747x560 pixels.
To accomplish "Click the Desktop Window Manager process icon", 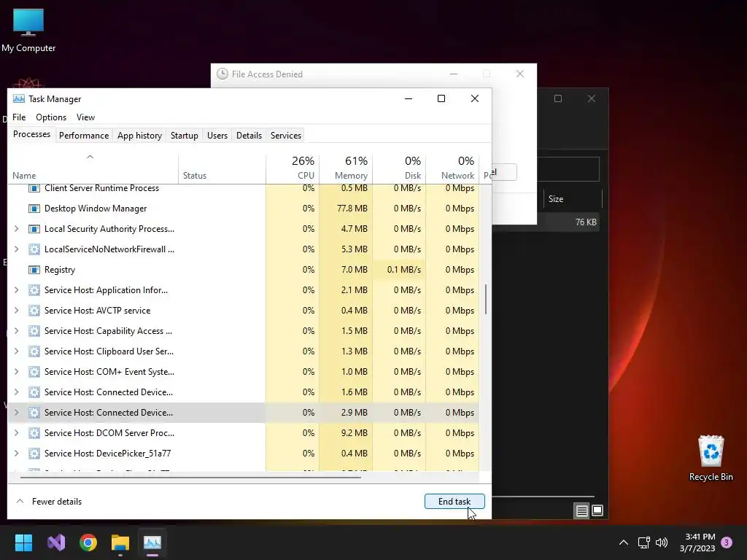I will [34, 209].
